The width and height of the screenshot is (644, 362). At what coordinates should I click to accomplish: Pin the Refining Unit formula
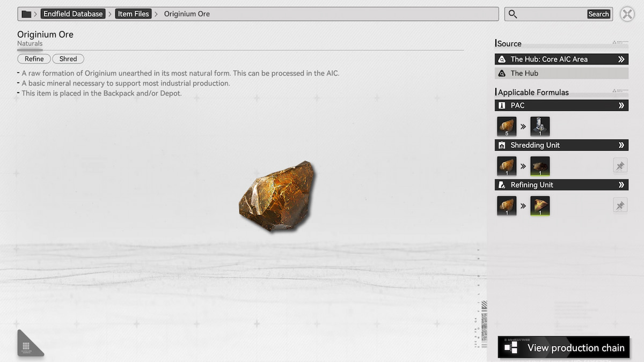pyautogui.click(x=620, y=206)
